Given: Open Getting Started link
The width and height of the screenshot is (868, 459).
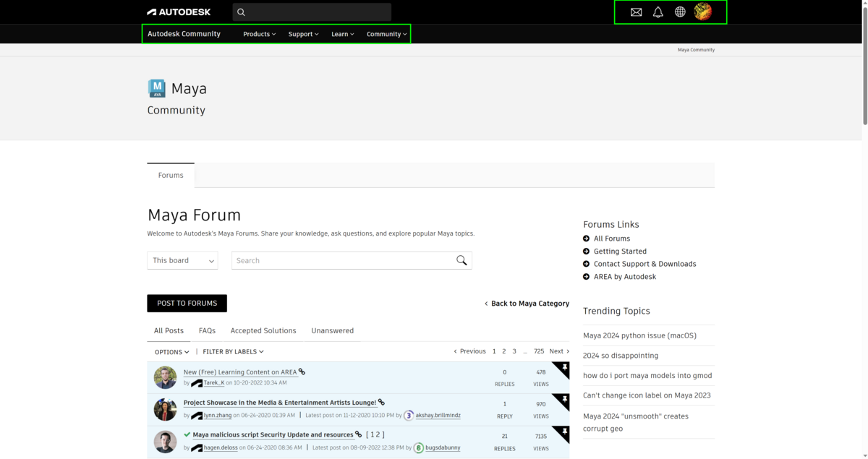Looking at the screenshot, I should coord(620,252).
